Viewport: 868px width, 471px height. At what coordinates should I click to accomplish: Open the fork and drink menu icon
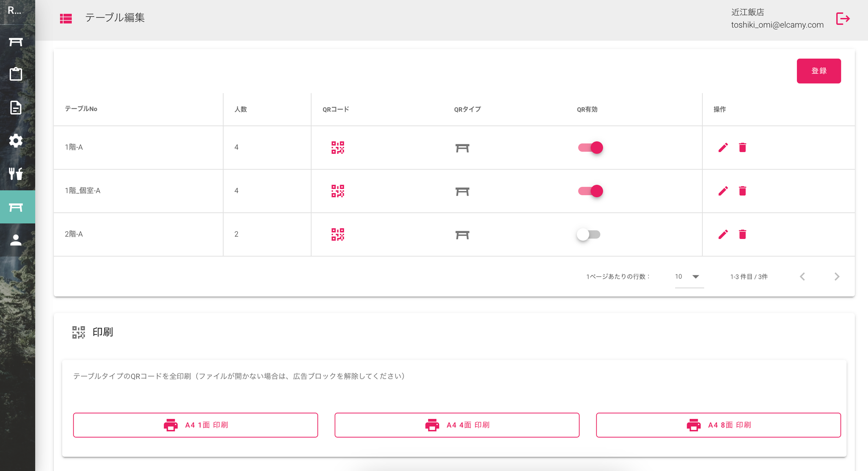(16, 174)
